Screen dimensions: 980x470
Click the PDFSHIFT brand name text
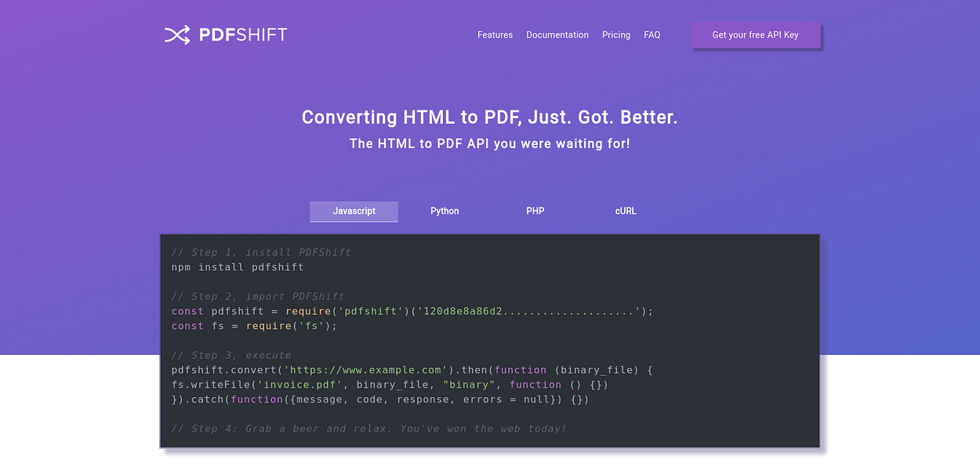click(243, 34)
